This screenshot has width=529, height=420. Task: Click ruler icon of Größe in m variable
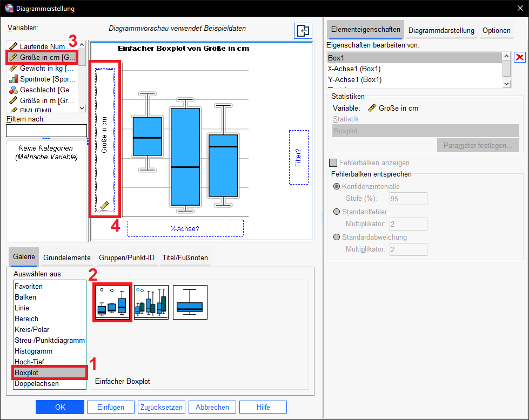point(13,100)
